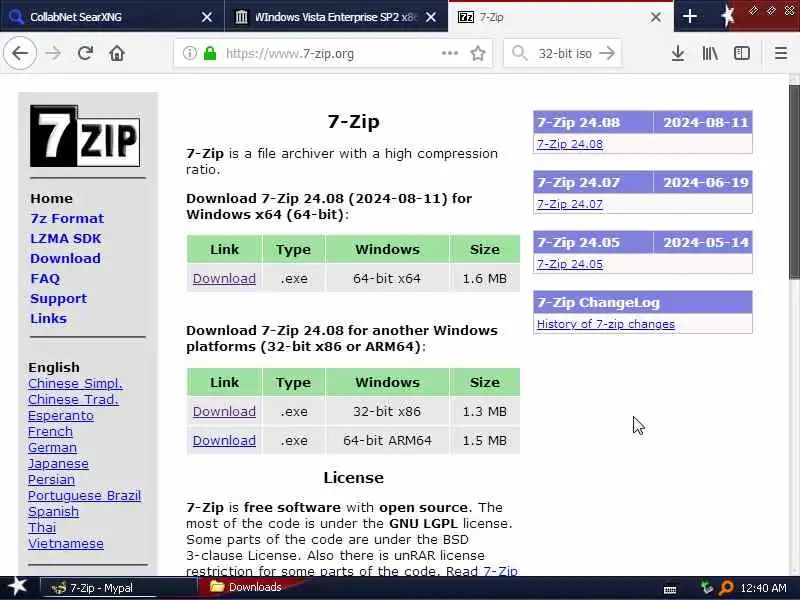Switch language to Esperanto

61,416
